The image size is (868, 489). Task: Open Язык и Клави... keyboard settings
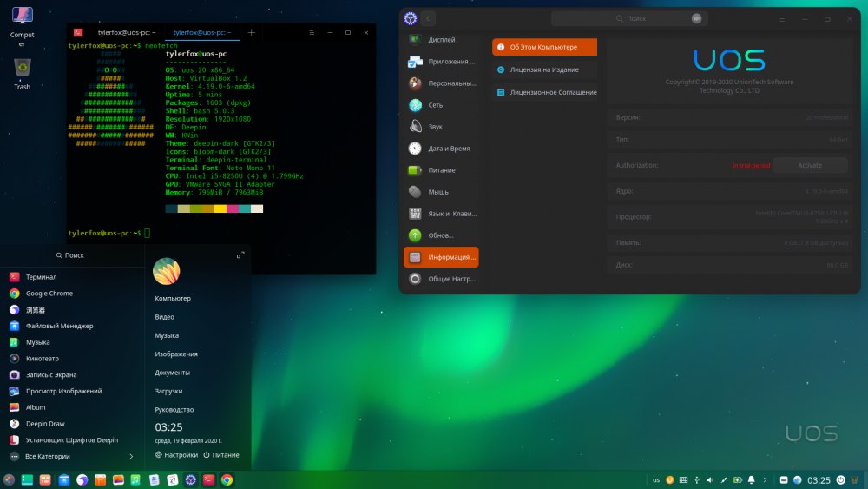pyautogui.click(x=441, y=213)
